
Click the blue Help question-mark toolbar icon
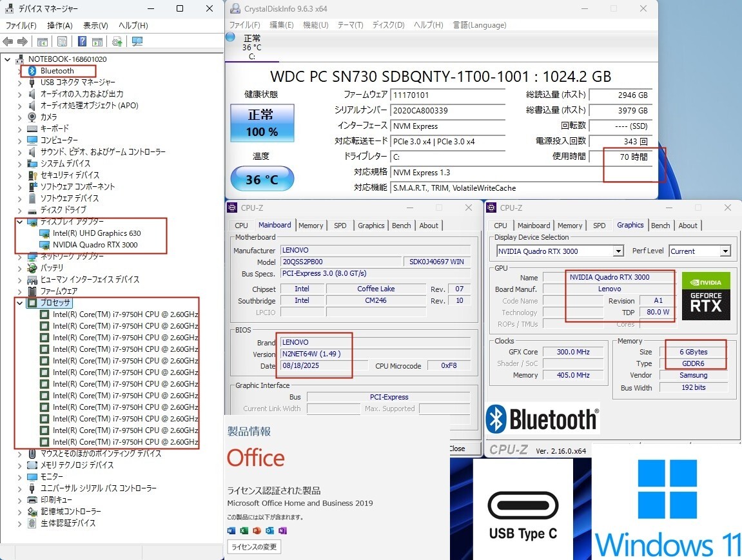click(82, 42)
